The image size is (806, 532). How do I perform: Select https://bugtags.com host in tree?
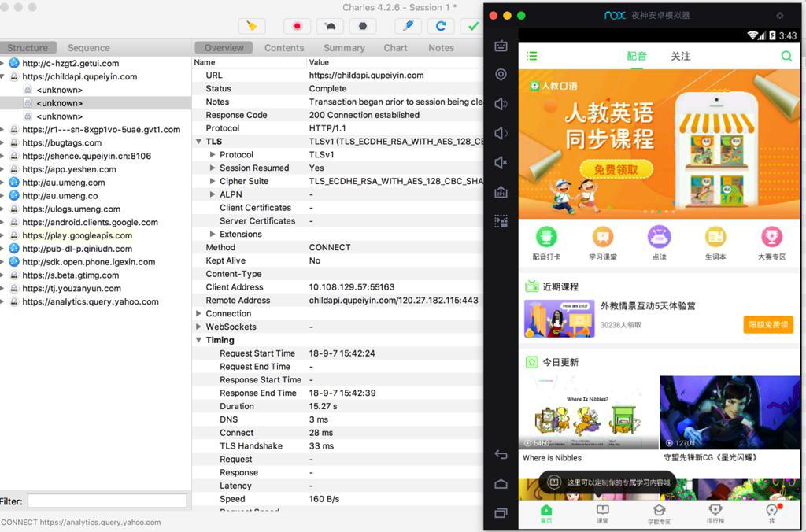click(61, 143)
